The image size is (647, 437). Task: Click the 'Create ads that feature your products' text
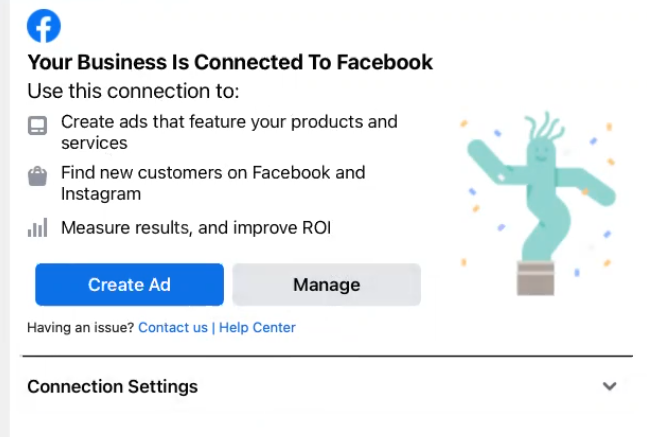pos(229,132)
